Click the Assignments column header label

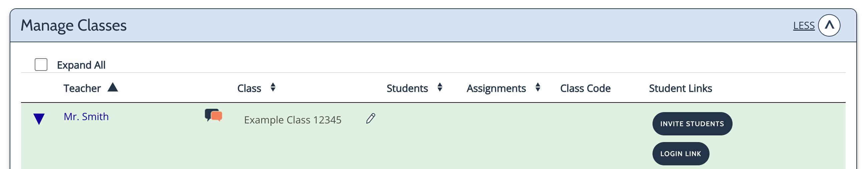click(x=496, y=88)
